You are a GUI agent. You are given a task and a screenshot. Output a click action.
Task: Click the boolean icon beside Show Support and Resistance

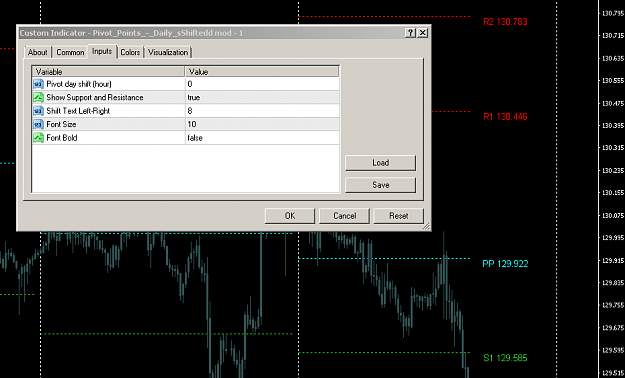click(38, 98)
